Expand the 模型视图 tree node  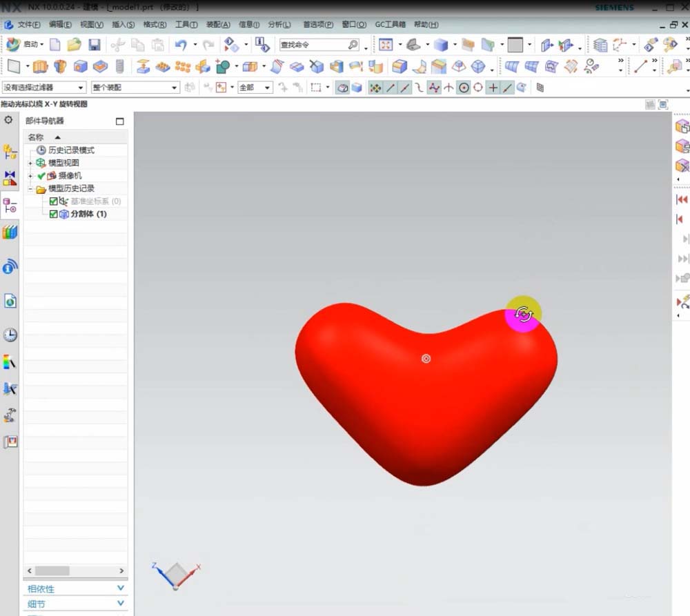[30, 163]
